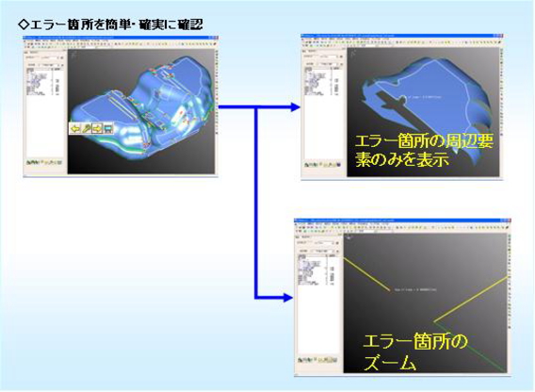The image size is (535, 392).
Task: Click the cyan monitor show-surroundings icon
Action: click(108, 128)
